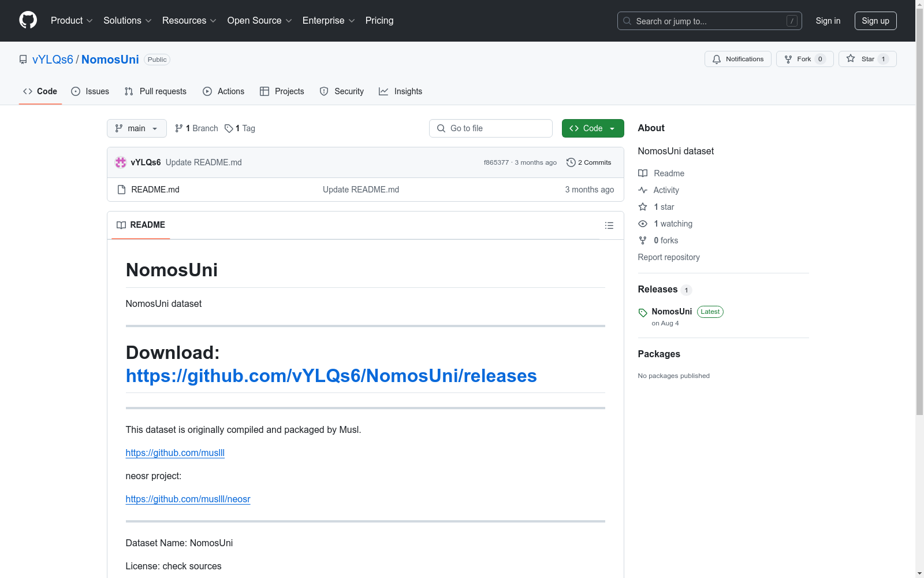Open commit author vYLQs6 link
Image resolution: width=924 pixels, height=578 pixels.
[x=146, y=162]
